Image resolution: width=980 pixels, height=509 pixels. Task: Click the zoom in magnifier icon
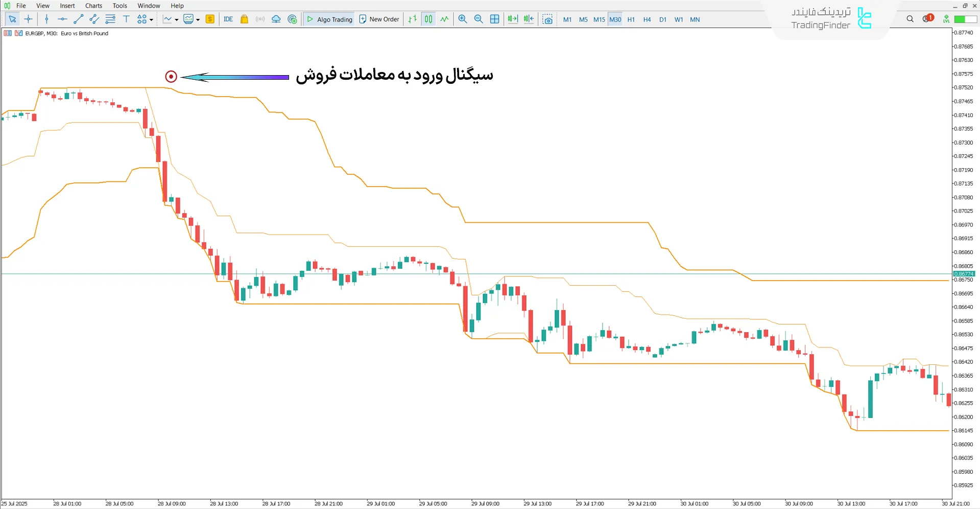pos(463,19)
